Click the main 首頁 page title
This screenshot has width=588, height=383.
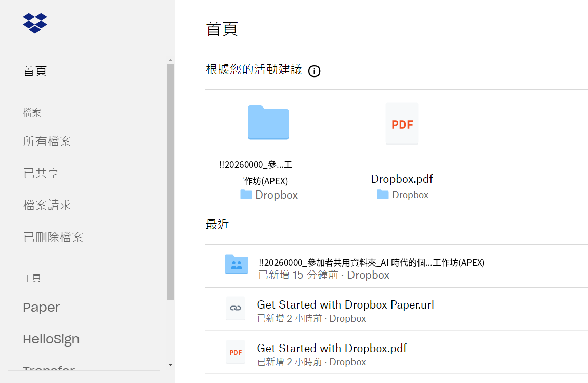tap(222, 29)
